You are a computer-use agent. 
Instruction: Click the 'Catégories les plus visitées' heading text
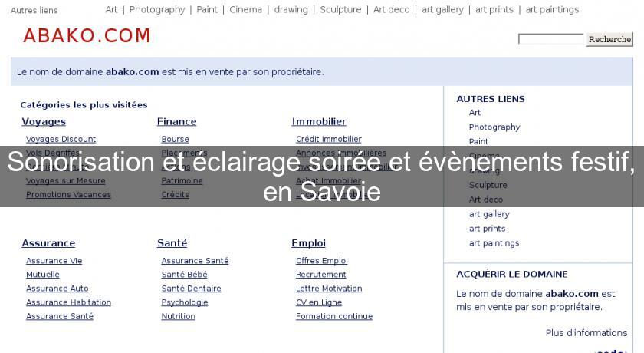(x=84, y=105)
